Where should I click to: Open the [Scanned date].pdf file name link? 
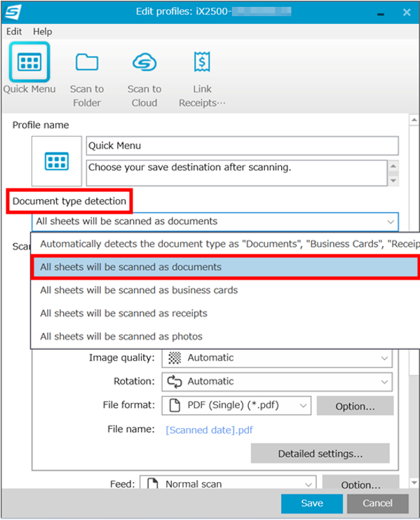click(x=210, y=430)
